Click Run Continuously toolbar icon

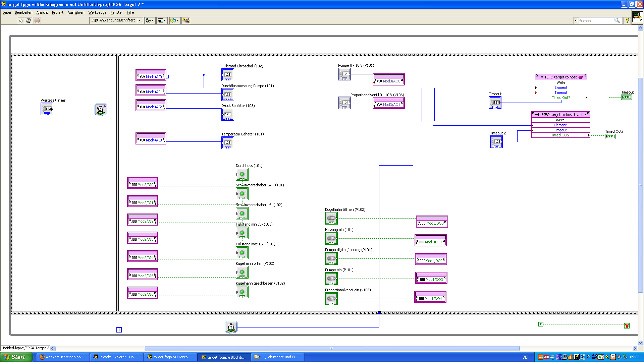pyautogui.click(x=29, y=20)
